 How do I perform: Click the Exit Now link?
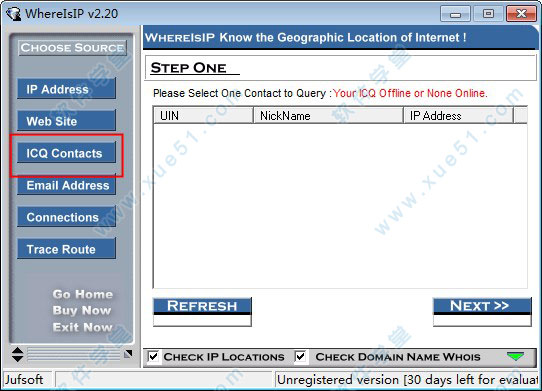pos(83,327)
